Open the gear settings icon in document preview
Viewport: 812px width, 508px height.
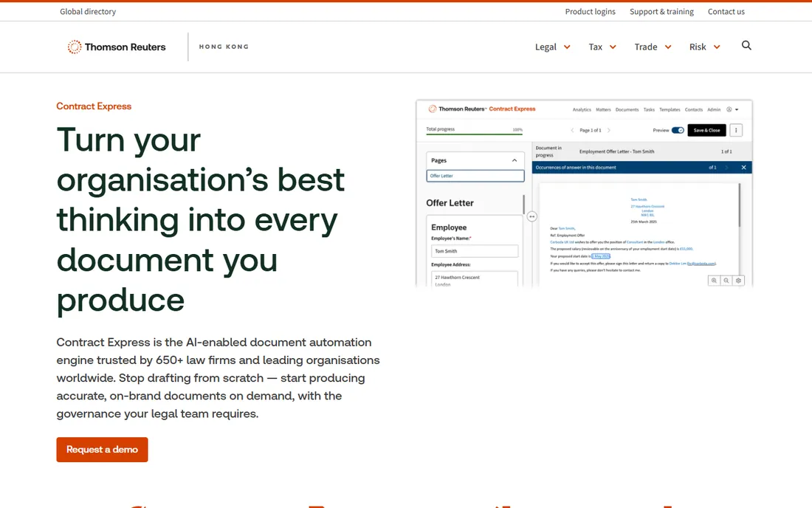pyautogui.click(x=738, y=280)
